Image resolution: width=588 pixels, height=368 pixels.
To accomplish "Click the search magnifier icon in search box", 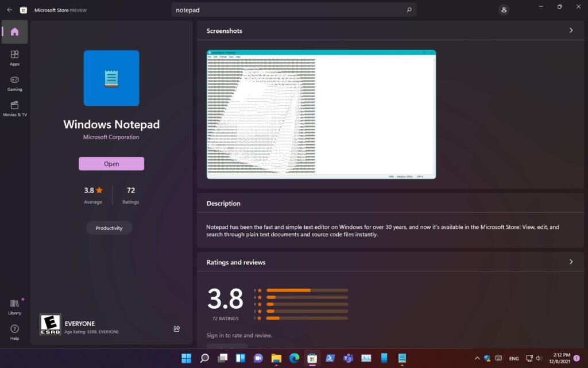I will pyautogui.click(x=409, y=10).
